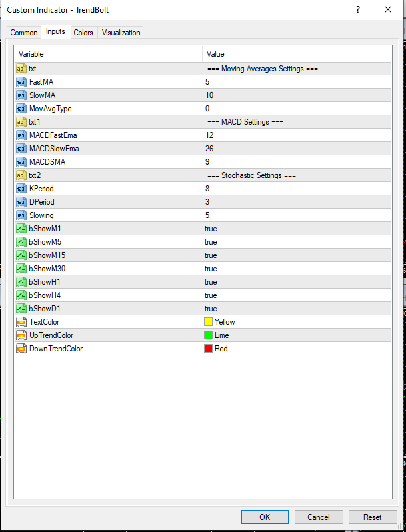Select the 'Yellow' color name text

225,322
